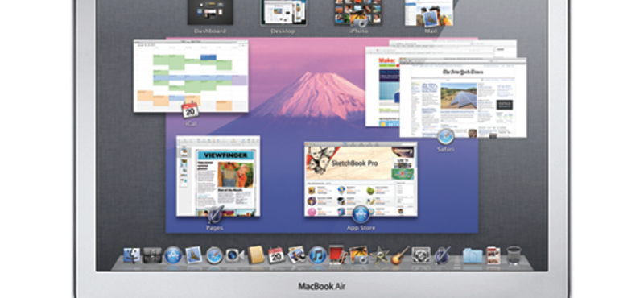Screen dimensions: 644x298
Task: Click the Mail stamp badge on the Mail space
Action: (430, 19)
